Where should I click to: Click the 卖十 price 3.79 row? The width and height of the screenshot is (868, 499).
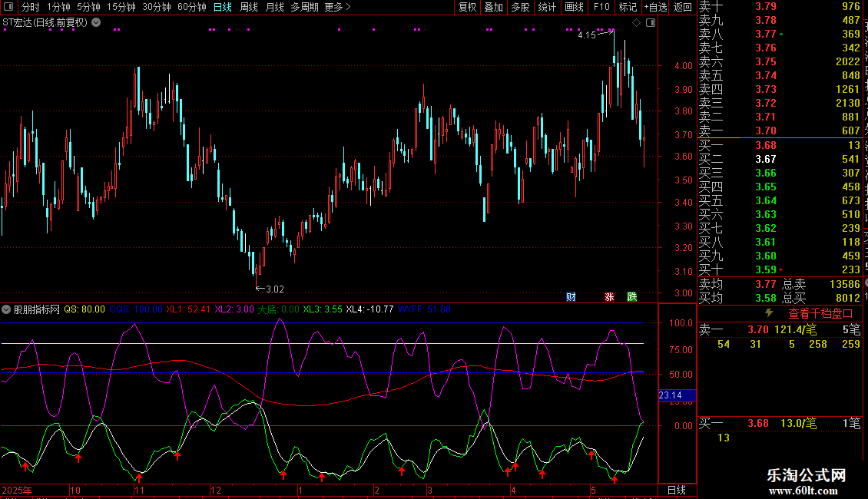[x=780, y=7]
